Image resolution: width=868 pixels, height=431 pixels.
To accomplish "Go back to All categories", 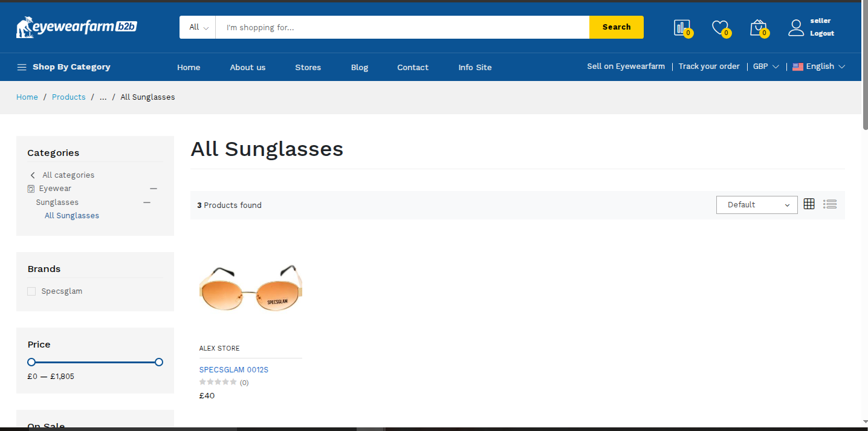I will 63,175.
